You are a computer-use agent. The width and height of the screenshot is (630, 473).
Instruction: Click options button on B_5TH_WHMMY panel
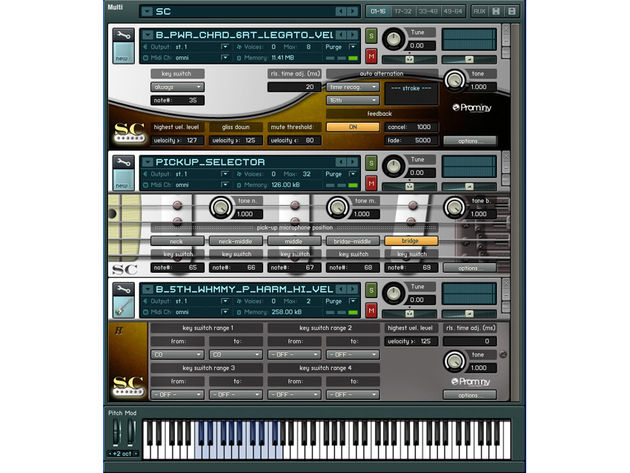point(468,395)
